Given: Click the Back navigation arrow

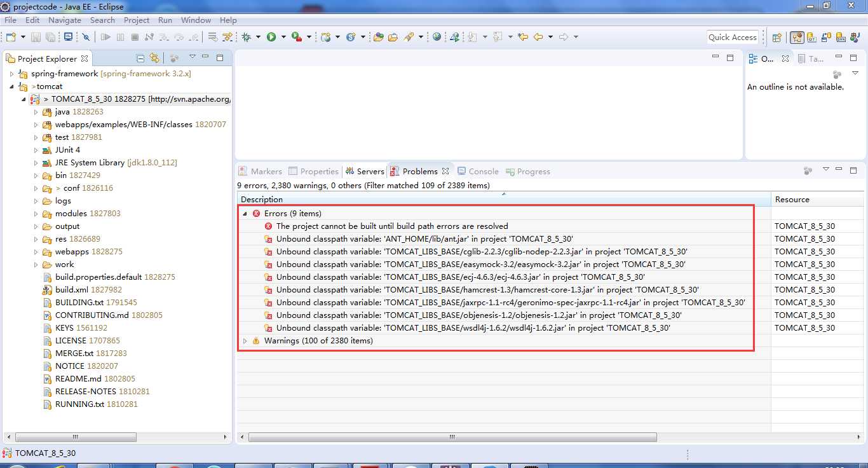Looking at the screenshot, I should [x=538, y=37].
